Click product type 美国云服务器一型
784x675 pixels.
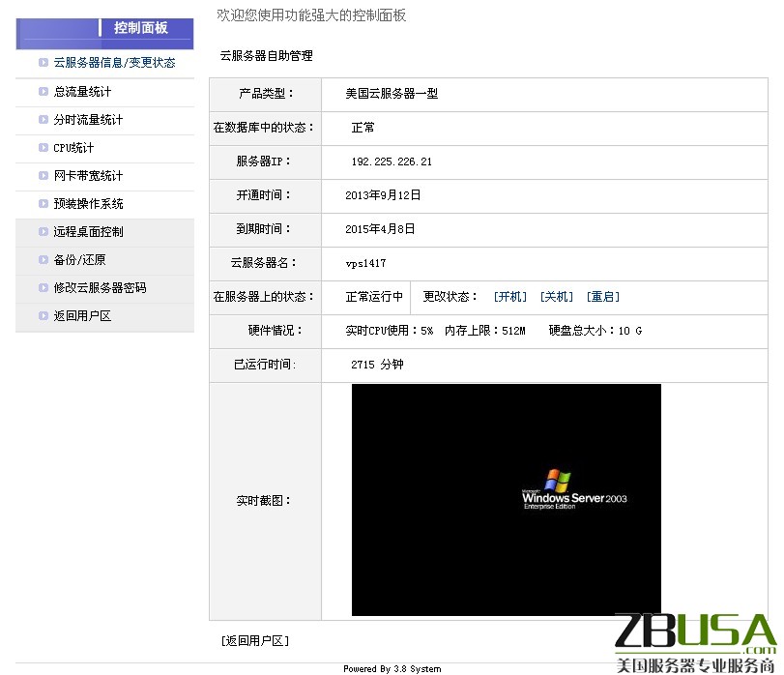coord(392,94)
